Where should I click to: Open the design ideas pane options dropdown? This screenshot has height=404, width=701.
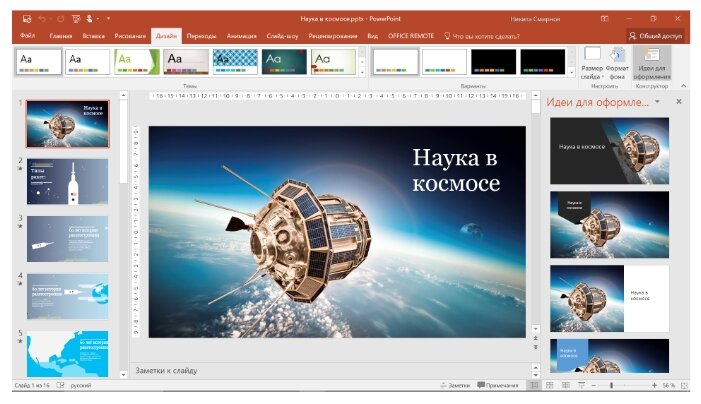click(x=657, y=102)
